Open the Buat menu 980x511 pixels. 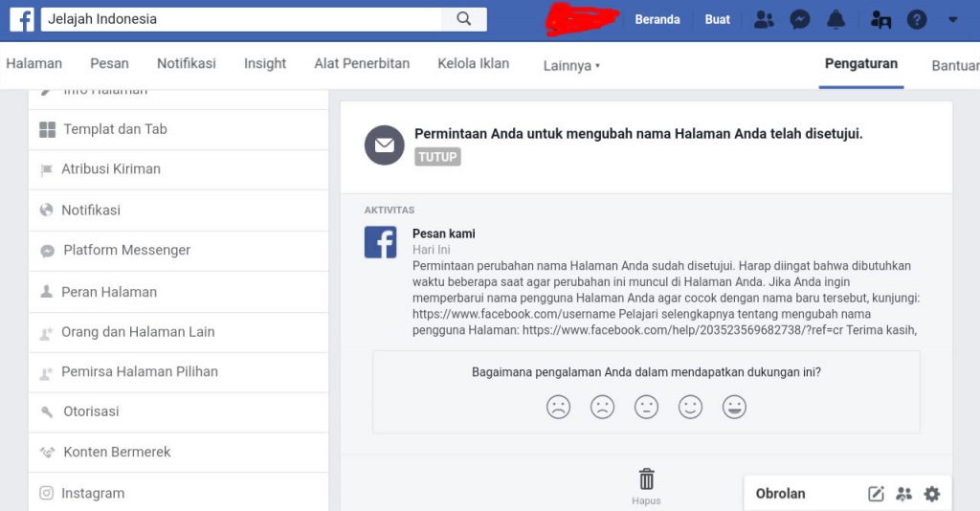point(718,19)
